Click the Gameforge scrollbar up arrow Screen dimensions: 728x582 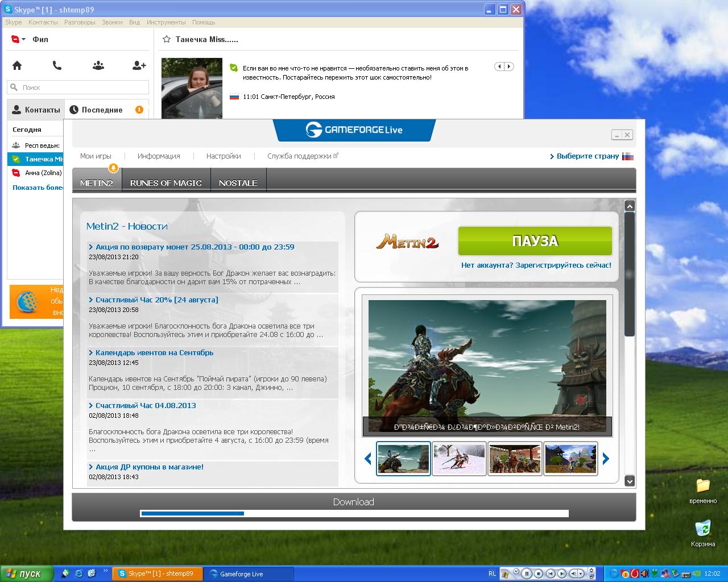[630, 206]
